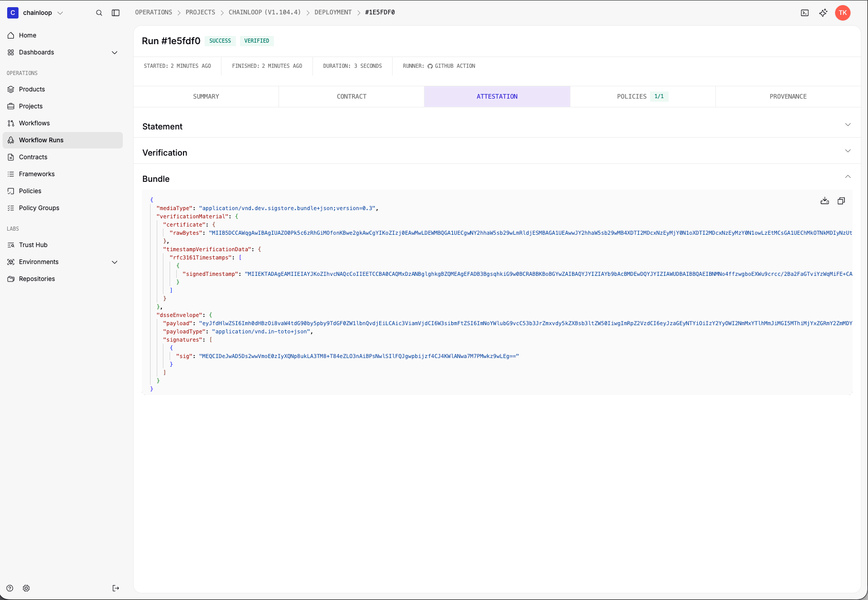Screen dimensions: 868x600
Task: Click the Policies icon in the sidebar
Action: pos(11,191)
